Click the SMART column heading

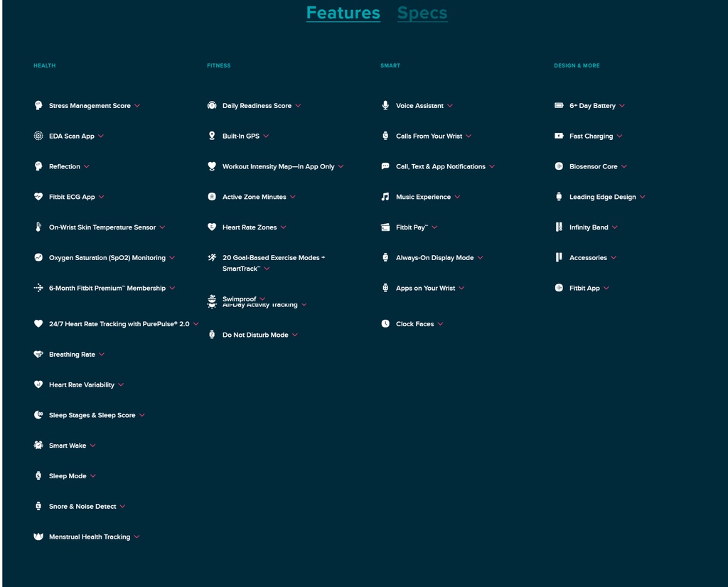390,65
